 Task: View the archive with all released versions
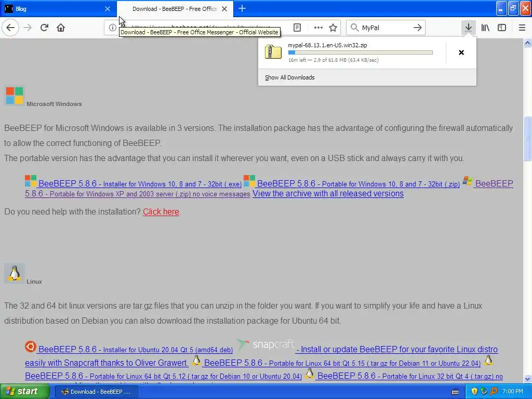tap(328, 193)
